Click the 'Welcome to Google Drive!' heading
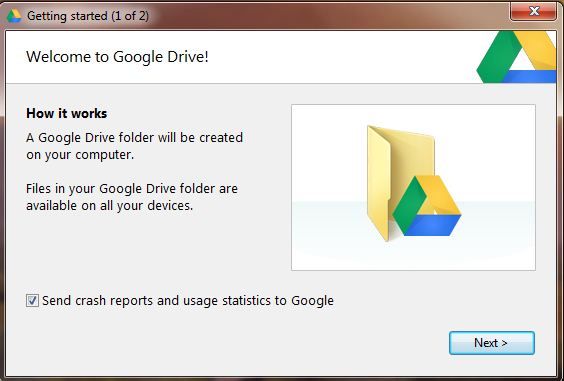 tap(117, 57)
